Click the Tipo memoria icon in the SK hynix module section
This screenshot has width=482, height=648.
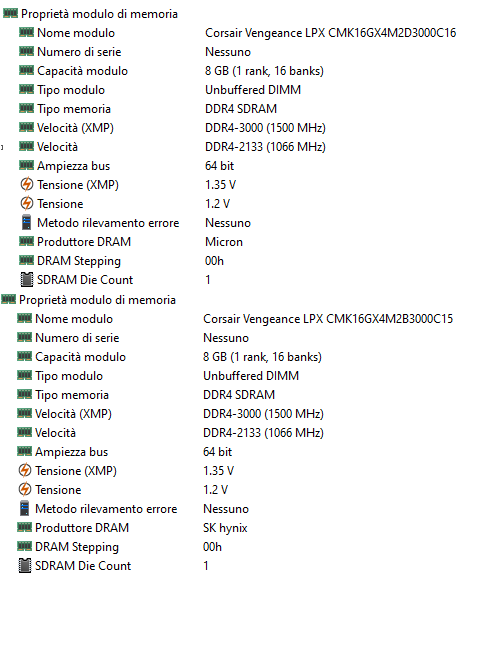24,394
